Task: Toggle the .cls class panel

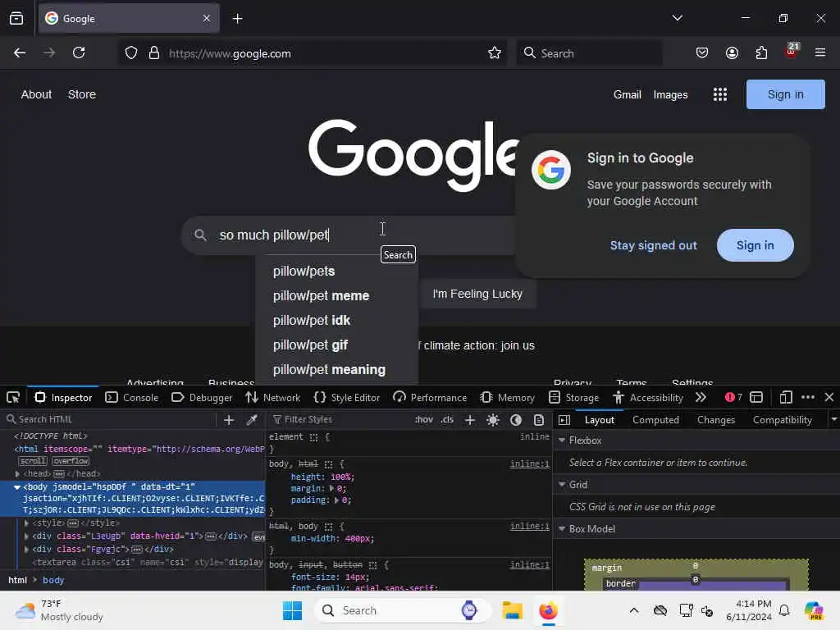Action: (447, 419)
